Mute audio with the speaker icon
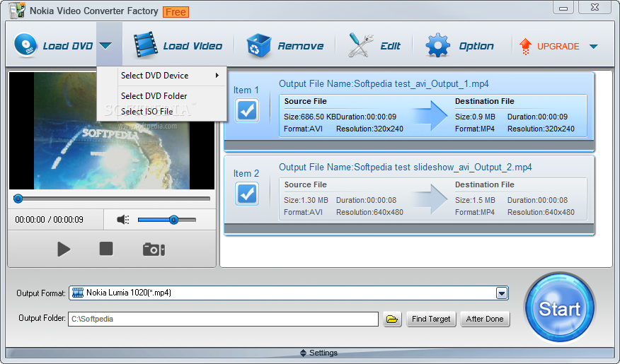 pos(122,220)
